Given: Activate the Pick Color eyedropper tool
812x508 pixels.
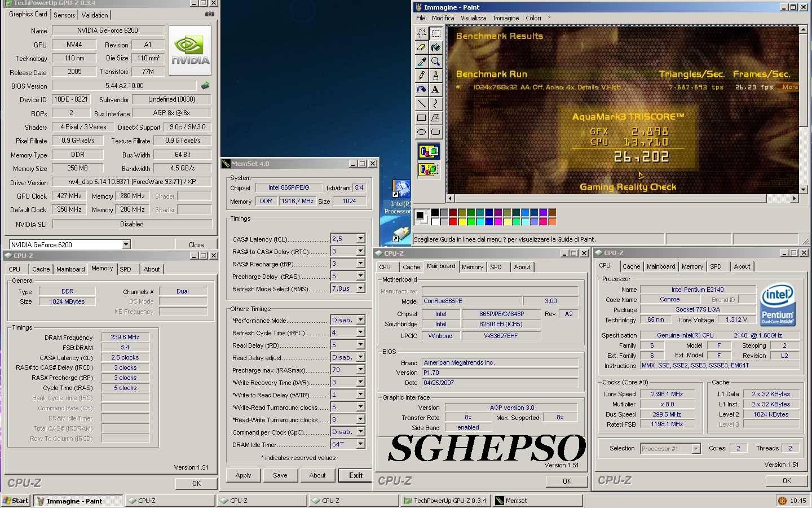Looking at the screenshot, I should 421,62.
